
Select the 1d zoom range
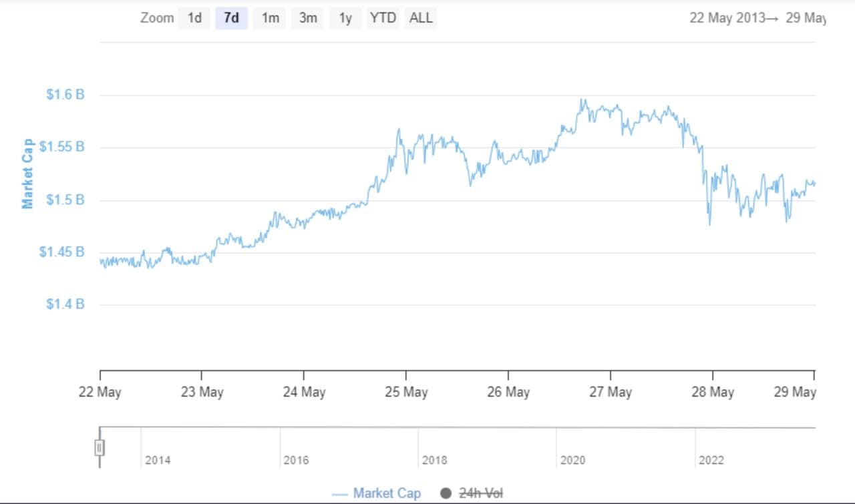(x=194, y=18)
